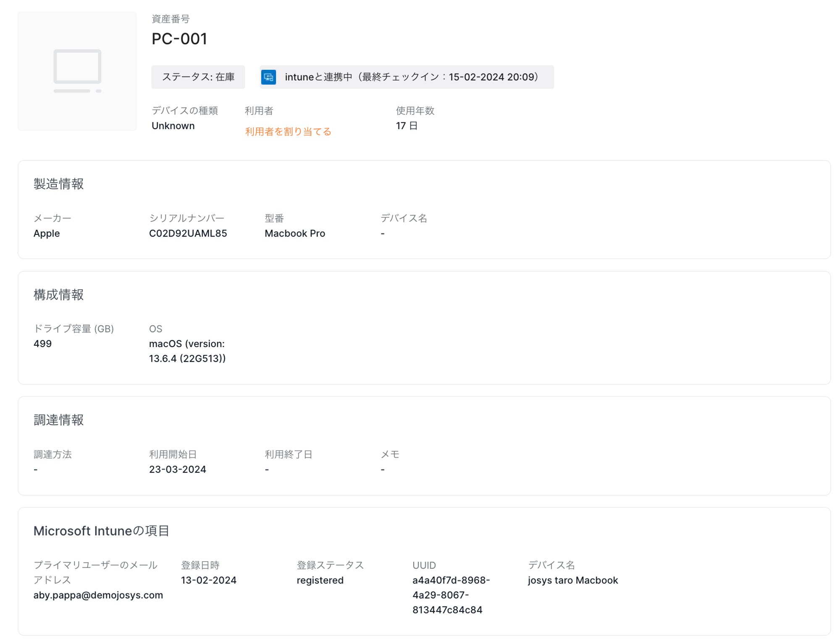
Task: Click the Intune logo icon
Action: pos(268,77)
